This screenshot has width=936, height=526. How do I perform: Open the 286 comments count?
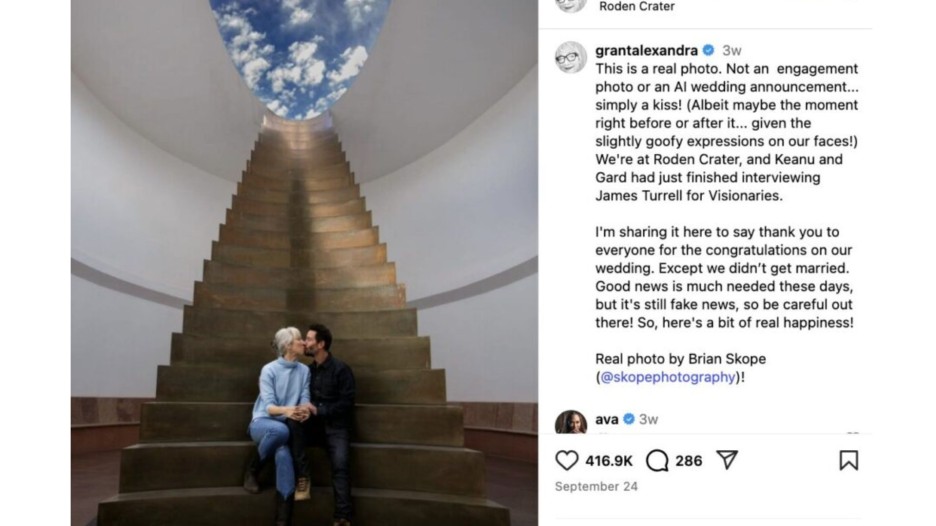pyautogui.click(x=688, y=461)
